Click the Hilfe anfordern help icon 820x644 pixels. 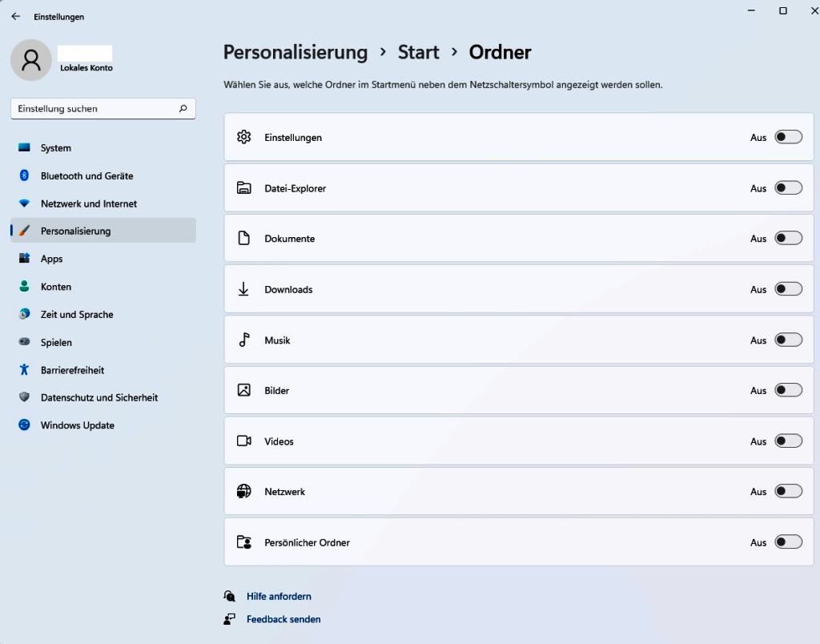click(x=229, y=596)
